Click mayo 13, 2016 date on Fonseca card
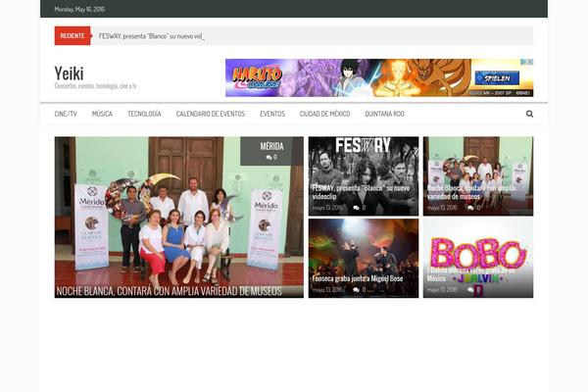 [x=327, y=290]
